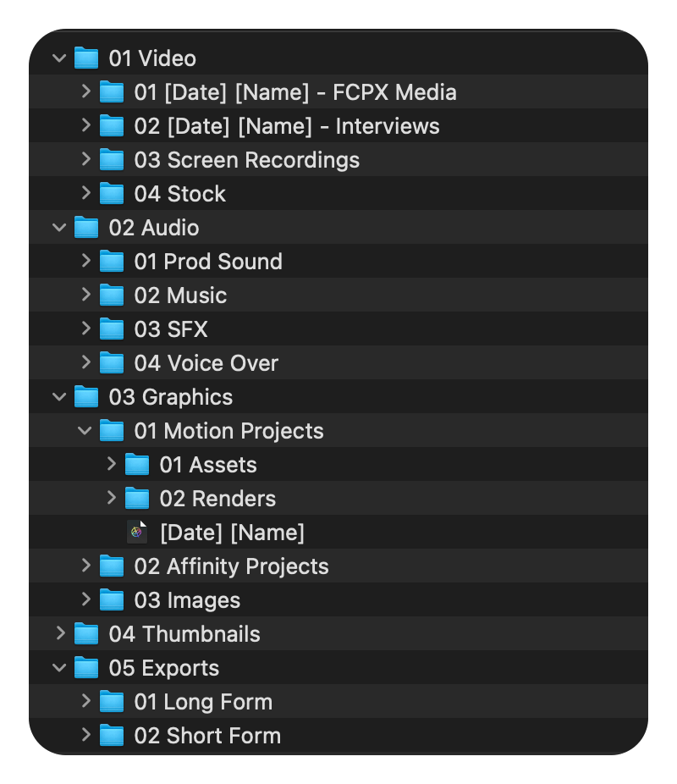This screenshot has height=784, width=677.
Task: Click the 03 SFX folder icon
Action: coord(112,329)
